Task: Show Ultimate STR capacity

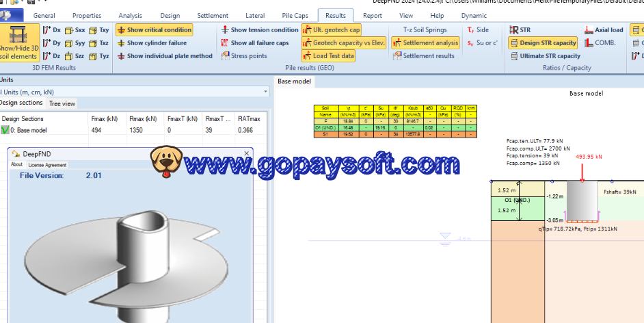Action: click(546, 56)
